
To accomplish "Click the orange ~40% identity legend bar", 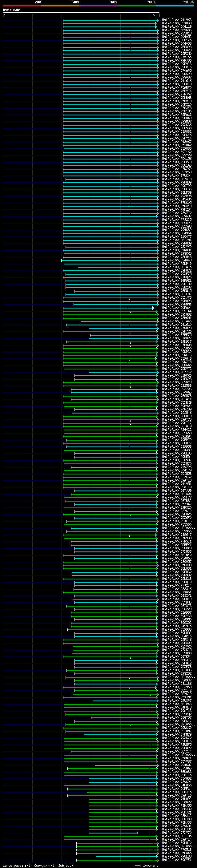I will (x=60, y=6).
